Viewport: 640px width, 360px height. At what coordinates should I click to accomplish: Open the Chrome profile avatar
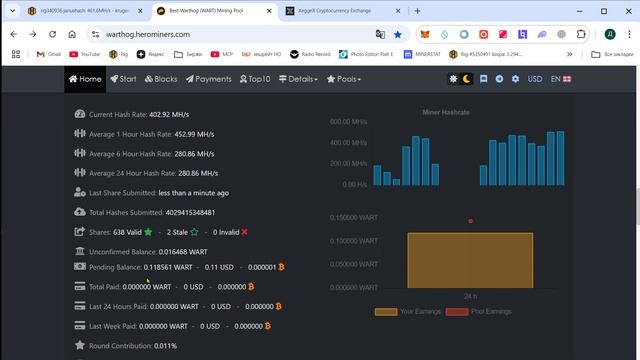tap(610, 34)
